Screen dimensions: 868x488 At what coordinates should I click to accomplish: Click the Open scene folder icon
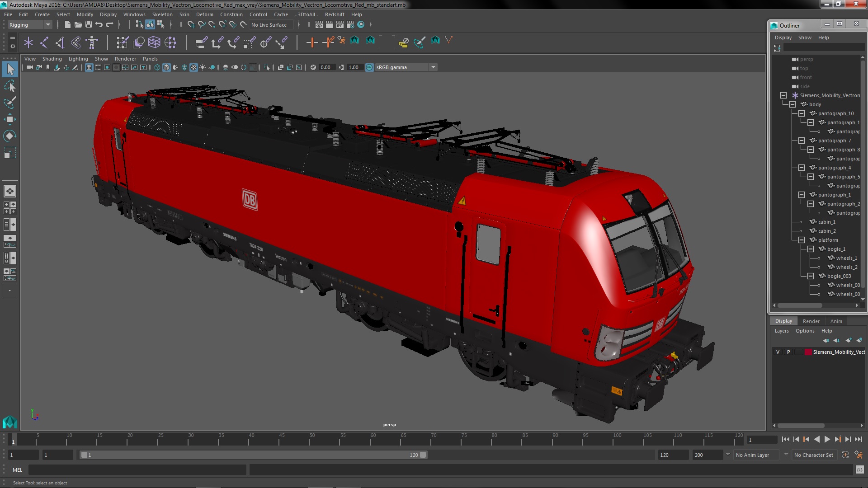[78, 25]
